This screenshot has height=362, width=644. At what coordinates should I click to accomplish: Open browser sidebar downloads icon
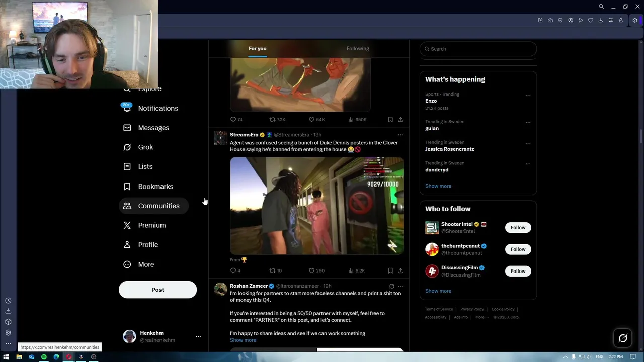tap(8, 311)
